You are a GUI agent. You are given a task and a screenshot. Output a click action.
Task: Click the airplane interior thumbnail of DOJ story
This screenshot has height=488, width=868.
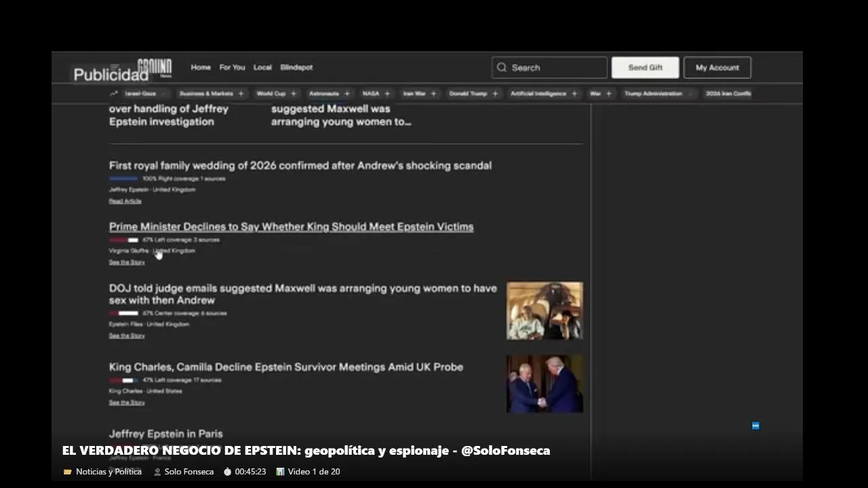pos(545,310)
